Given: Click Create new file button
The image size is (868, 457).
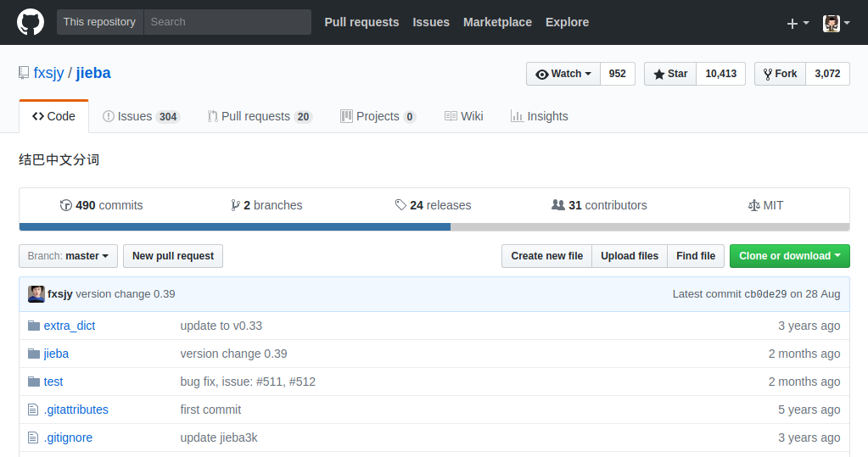Looking at the screenshot, I should pos(547,256).
